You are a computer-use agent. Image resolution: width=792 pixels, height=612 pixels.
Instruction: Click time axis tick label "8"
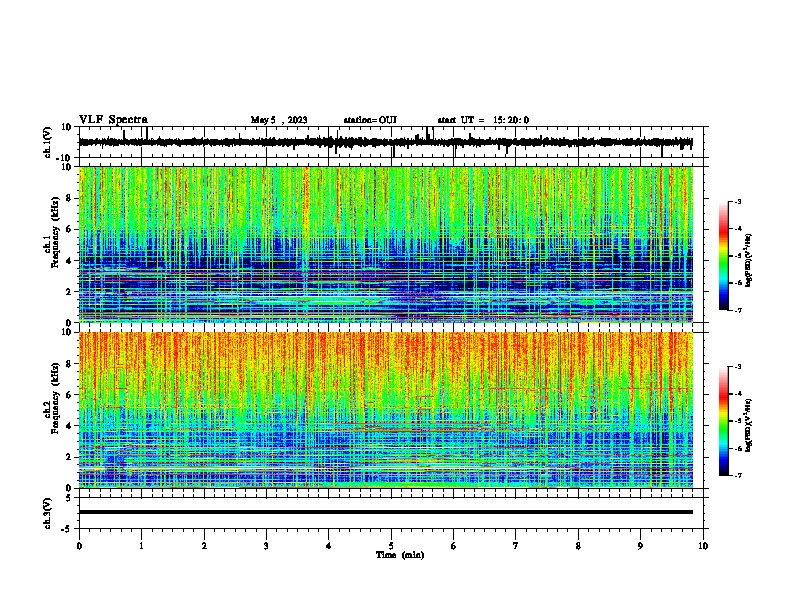click(578, 546)
